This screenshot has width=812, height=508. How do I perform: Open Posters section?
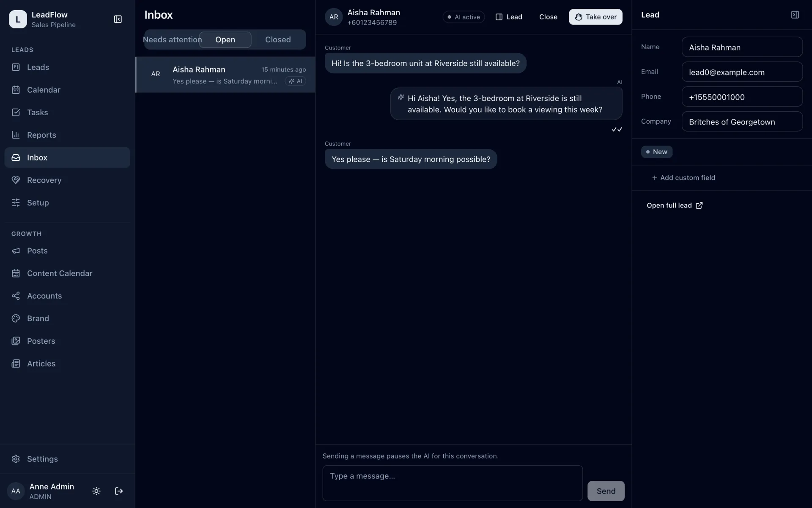[67, 341]
